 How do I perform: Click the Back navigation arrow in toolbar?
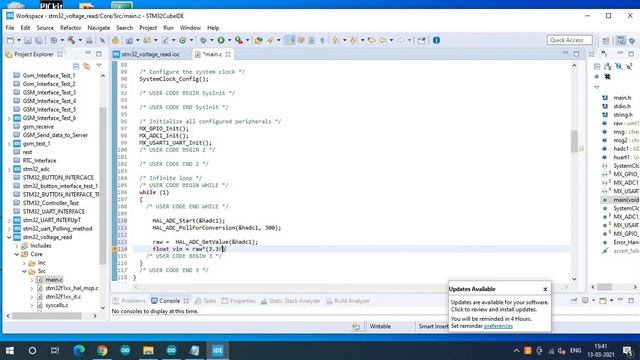(382, 40)
